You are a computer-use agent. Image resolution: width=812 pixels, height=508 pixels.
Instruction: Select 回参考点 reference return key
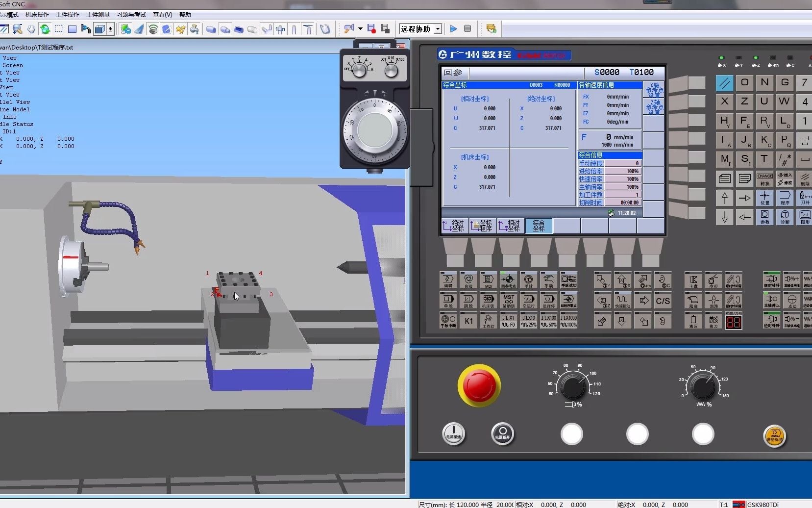pos(509,280)
